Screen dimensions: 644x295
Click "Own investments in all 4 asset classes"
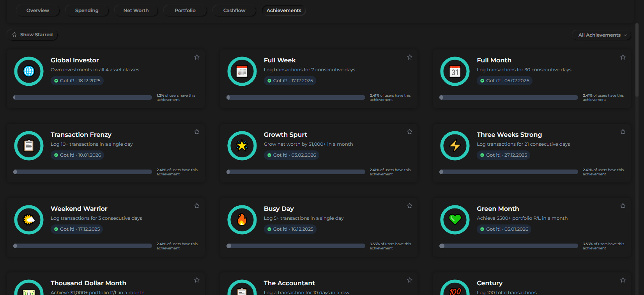pyautogui.click(x=95, y=70)
